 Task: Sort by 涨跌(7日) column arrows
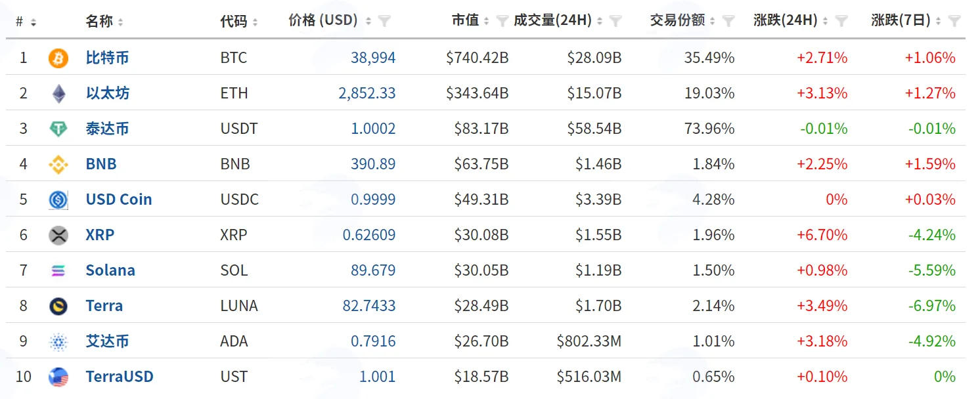point(939,22)
